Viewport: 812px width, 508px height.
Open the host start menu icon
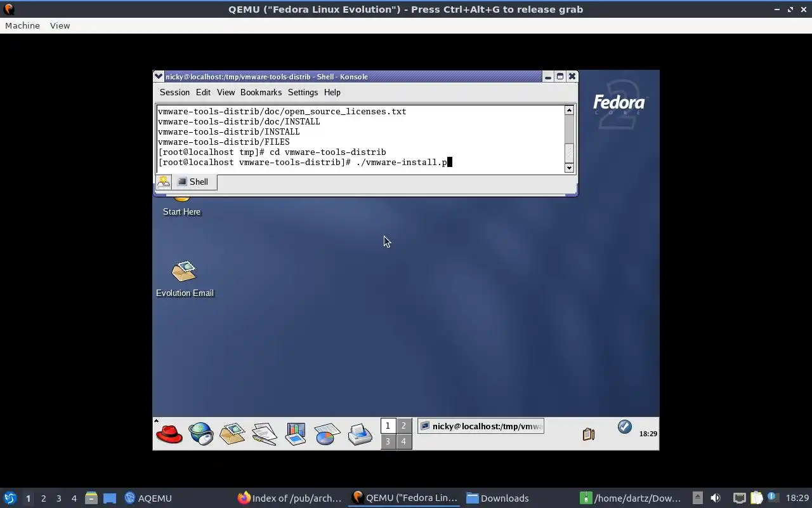point(10,498)
